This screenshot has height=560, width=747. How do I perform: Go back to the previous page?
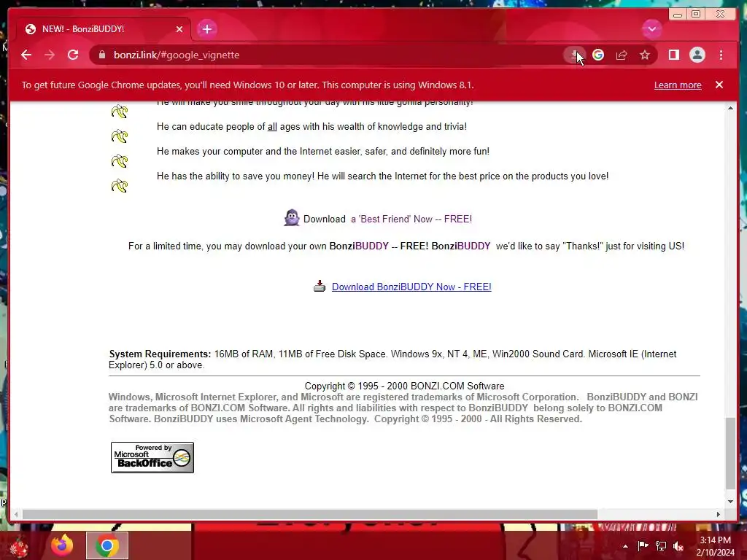[x=26, y=55]
